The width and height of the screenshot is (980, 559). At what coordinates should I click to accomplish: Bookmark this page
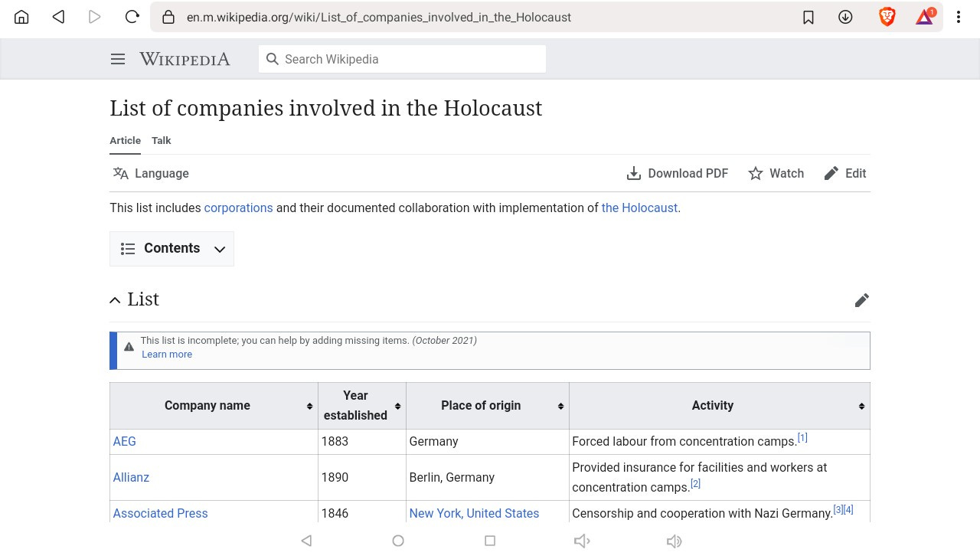click(x=808, y=17)
